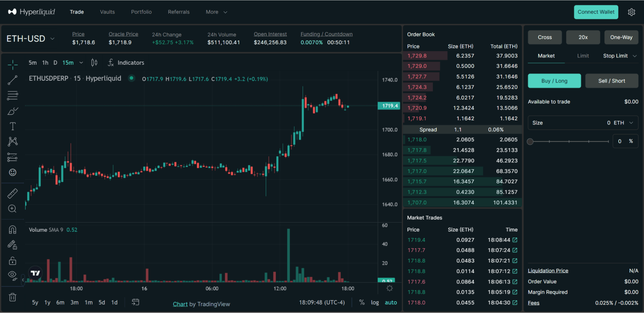Viewport: 644px width, 313px height.
Task: Select the Sell / Short button
Action: pos(611,81)
